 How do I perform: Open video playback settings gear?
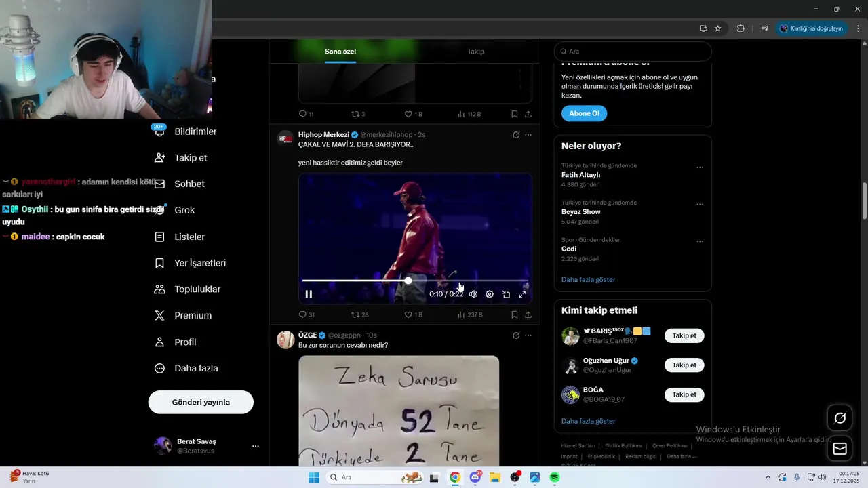(x=490, y=294)
